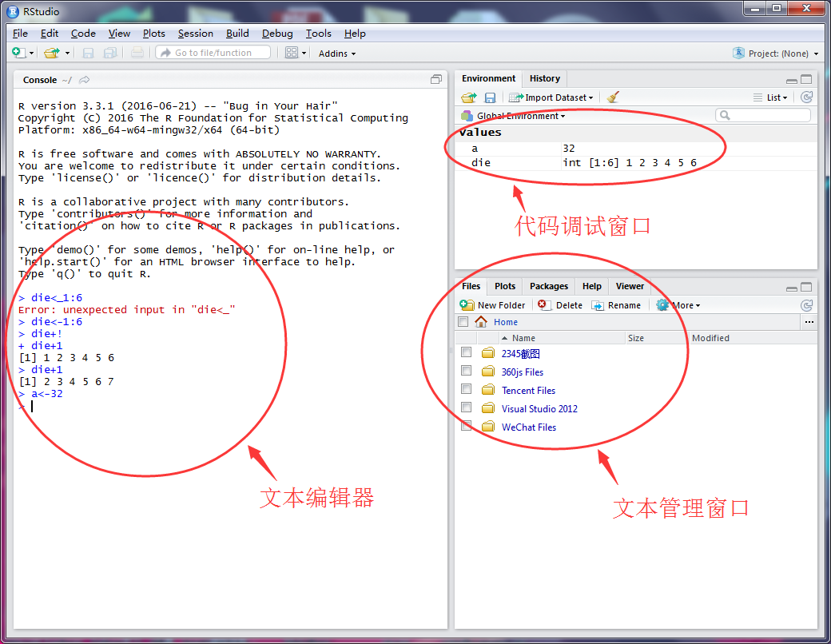Screen dimensions: 831x644
Task: Open the Import Dataset dropdown
Action: [x=557, y=97]
